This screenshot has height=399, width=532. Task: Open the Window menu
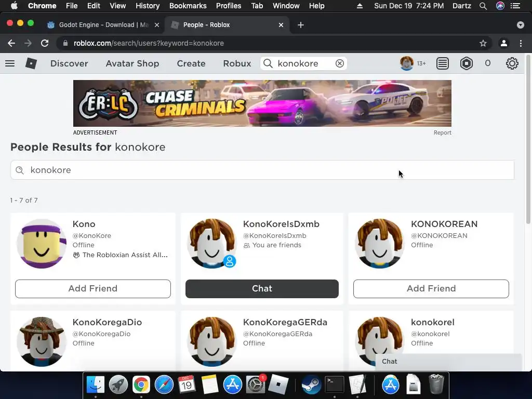286,6
